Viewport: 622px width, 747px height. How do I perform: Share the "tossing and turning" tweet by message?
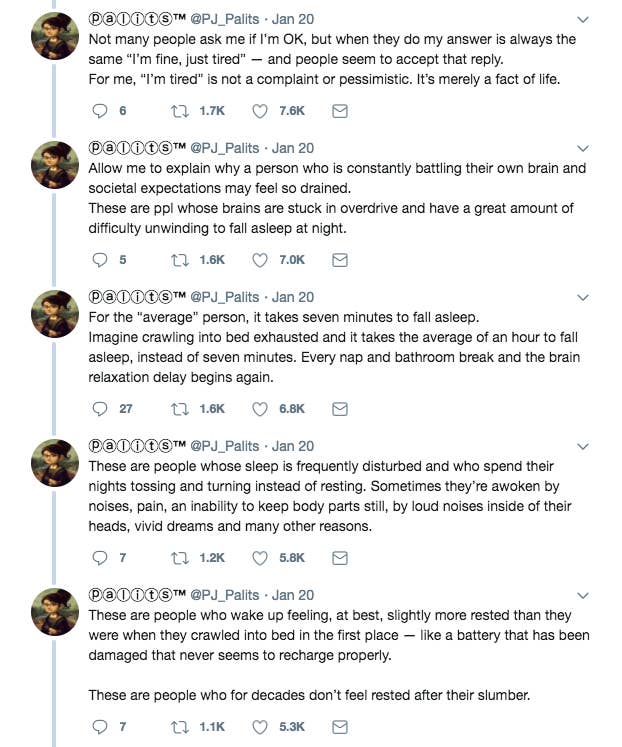[340, 558]
